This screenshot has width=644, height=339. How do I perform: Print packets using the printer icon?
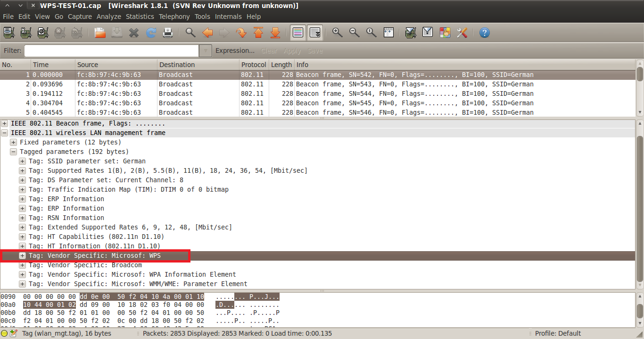click(x=168, y=33)
